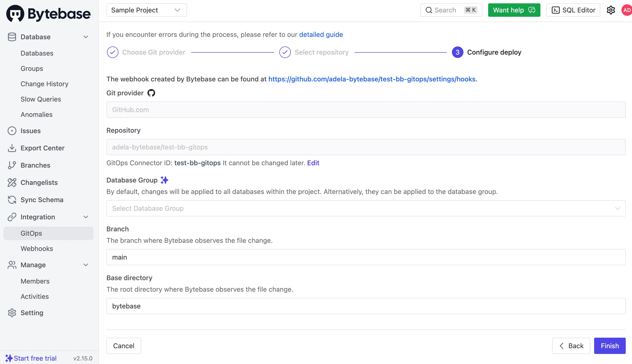Click the sparkle icon beside Start free trial
Viewport: 632px width, 364px height.
tap(9, 358)
